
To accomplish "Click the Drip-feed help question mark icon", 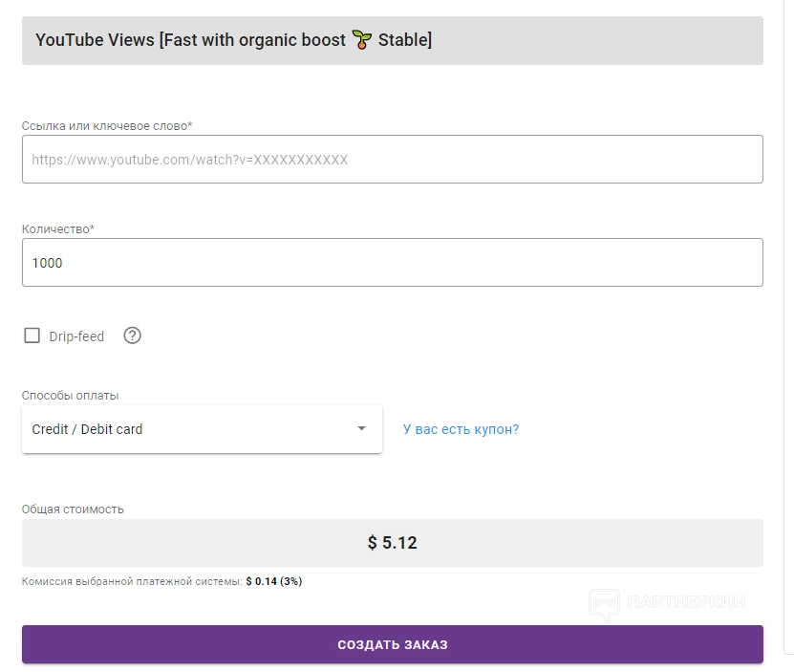I will point(133,336).
